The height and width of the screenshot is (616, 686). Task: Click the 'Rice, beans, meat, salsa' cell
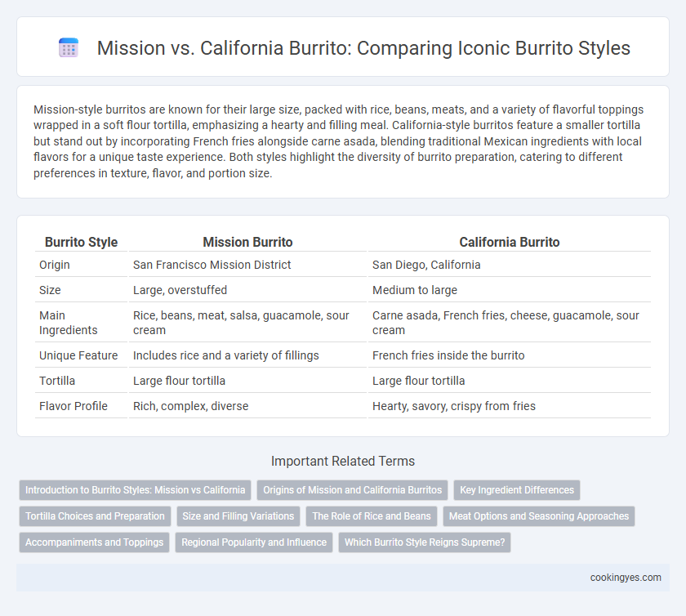pos(247,323)
